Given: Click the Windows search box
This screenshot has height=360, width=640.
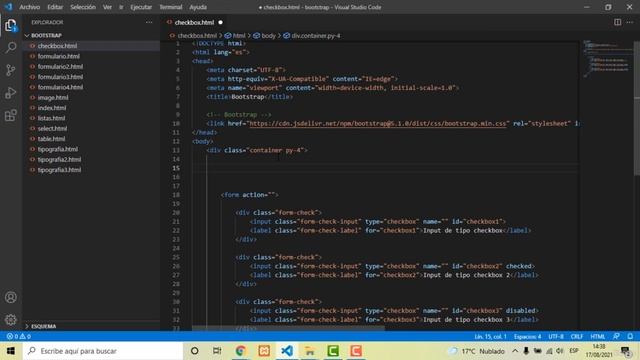Looking at the screenshot, I should click(103, 351).
